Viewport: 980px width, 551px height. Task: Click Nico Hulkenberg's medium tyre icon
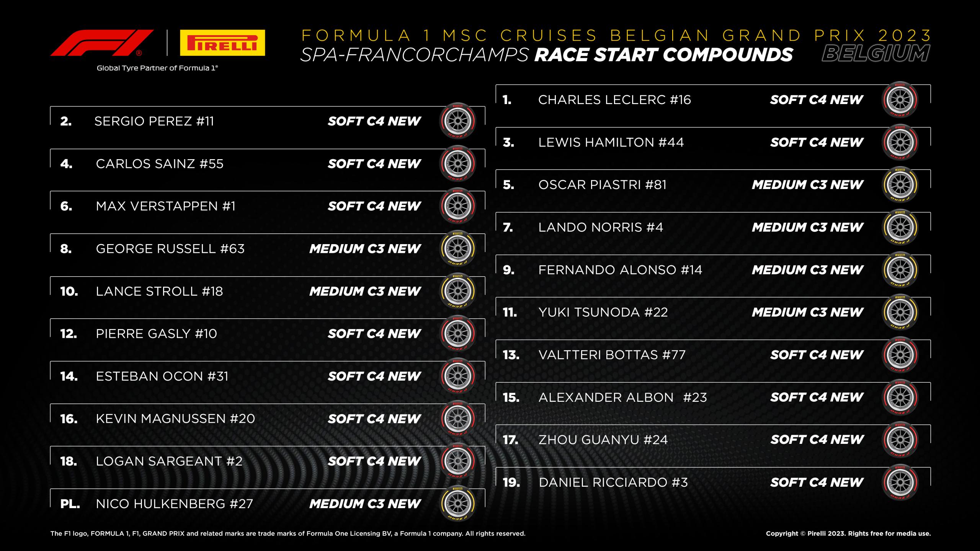(x=457, y=504)
